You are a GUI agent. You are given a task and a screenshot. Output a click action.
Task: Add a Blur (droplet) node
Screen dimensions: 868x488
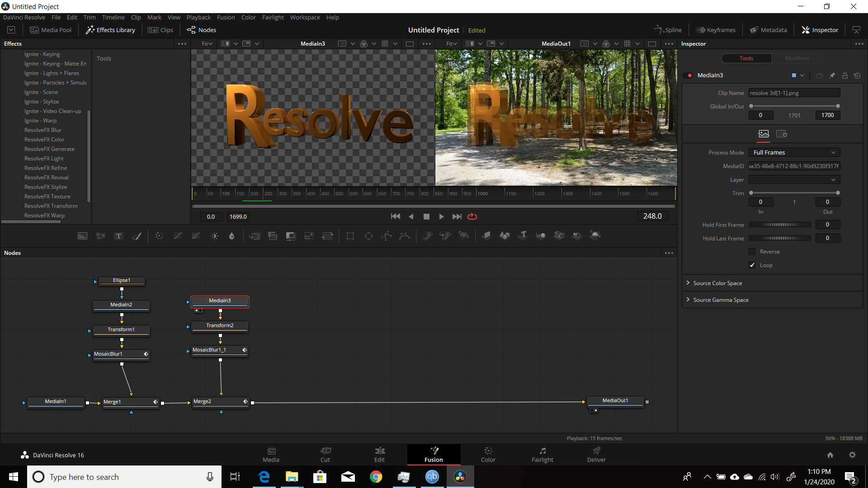232,236
